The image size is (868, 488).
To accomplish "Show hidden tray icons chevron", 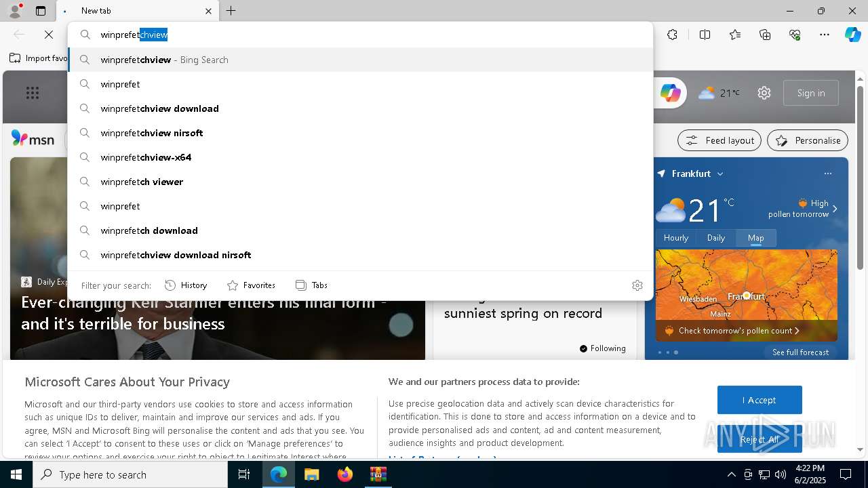I will (731, 474).
